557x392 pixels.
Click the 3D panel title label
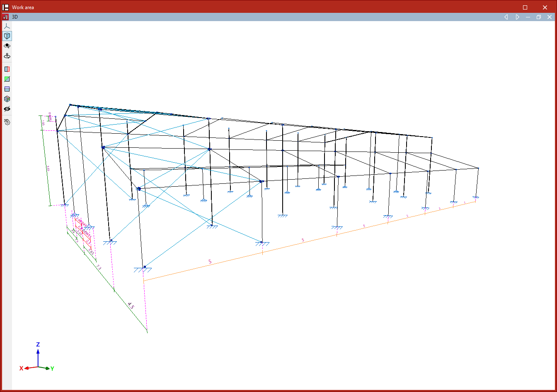click(15, 17)
